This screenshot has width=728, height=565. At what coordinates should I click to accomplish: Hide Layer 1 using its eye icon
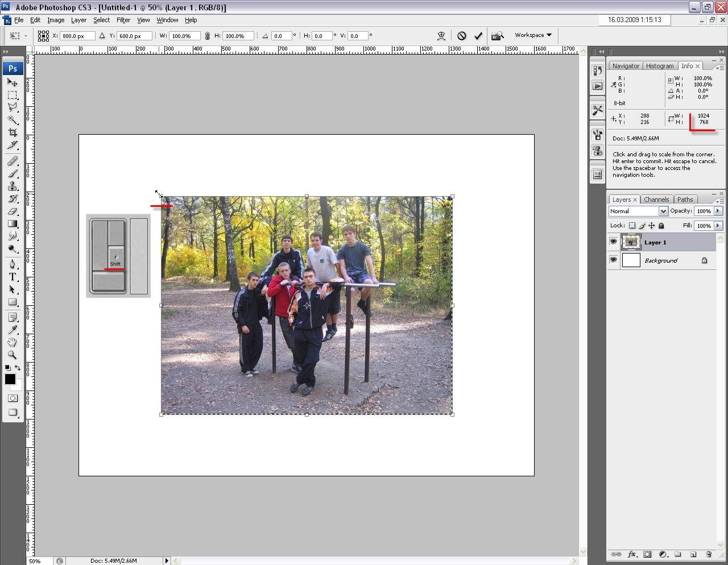tap(613, 242)
